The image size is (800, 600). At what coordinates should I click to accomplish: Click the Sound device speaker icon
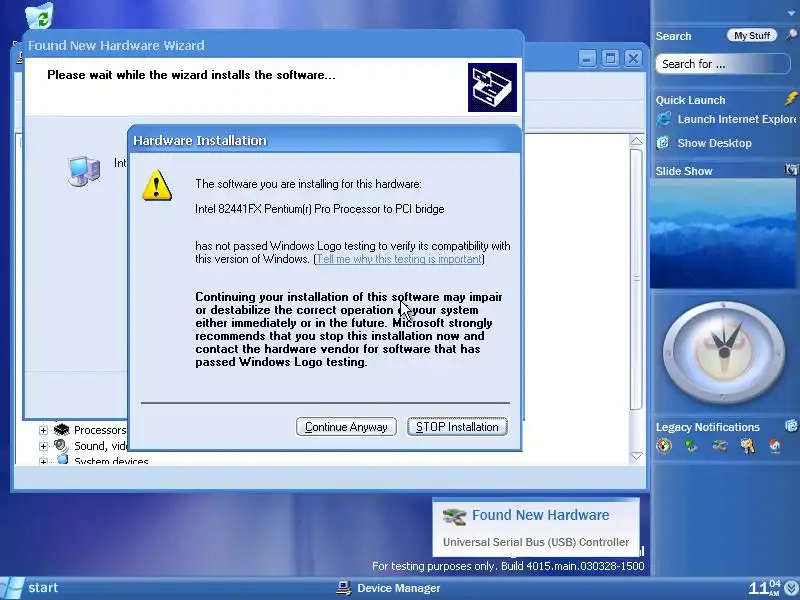(61, 446)
